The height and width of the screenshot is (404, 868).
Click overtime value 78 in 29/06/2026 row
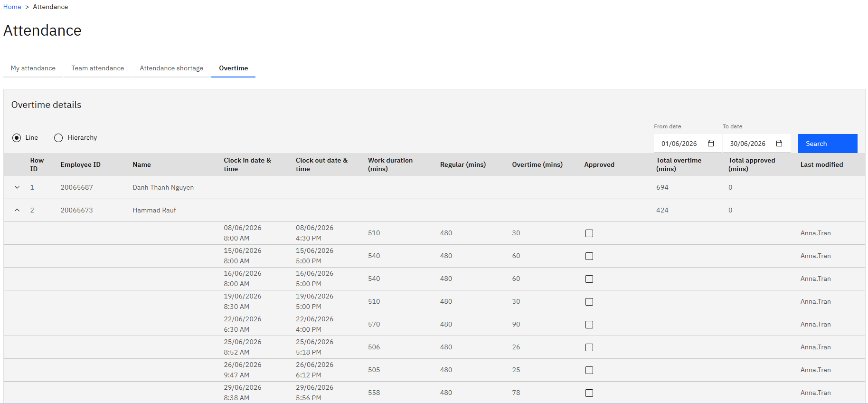coord(516,393)
